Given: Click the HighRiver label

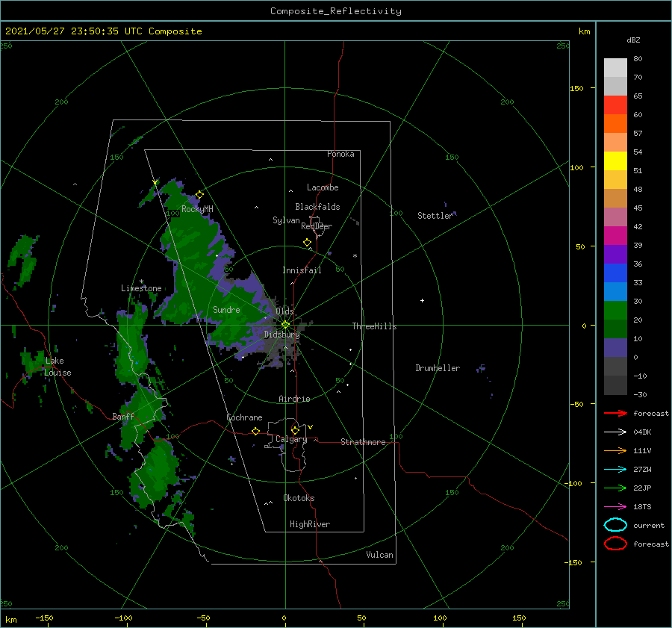Looking at the screenshot, I should 310,524.
